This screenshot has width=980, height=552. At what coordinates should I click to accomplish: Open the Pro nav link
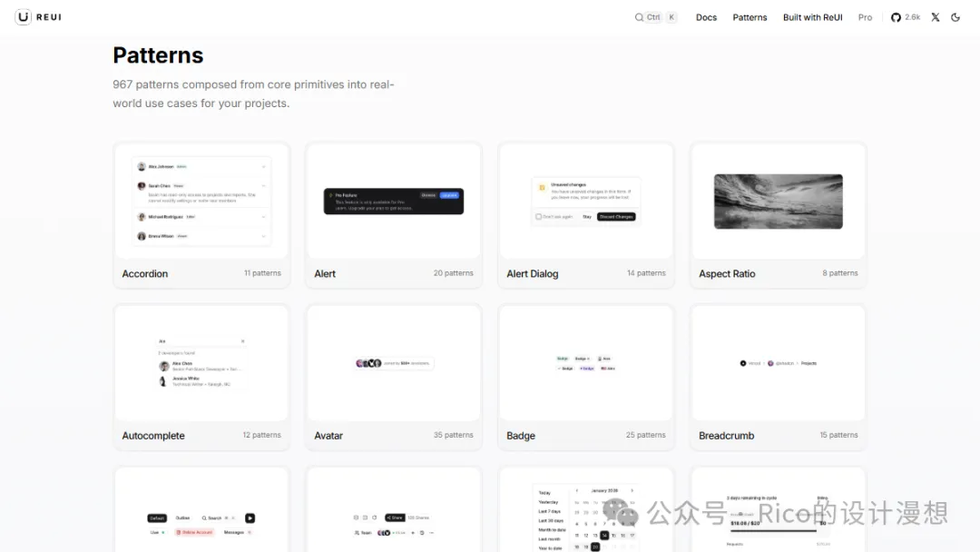click(x=865, y=17)
